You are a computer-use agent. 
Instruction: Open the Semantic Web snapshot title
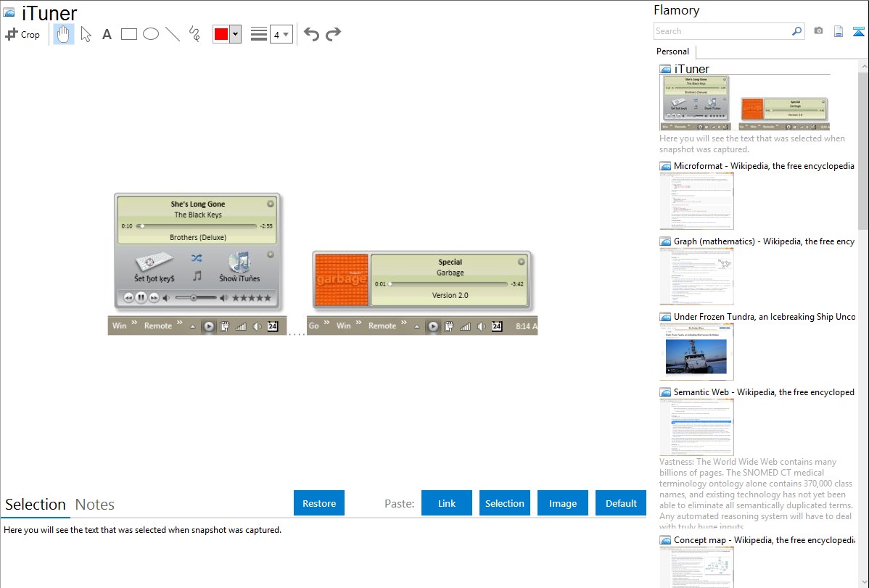764,392
